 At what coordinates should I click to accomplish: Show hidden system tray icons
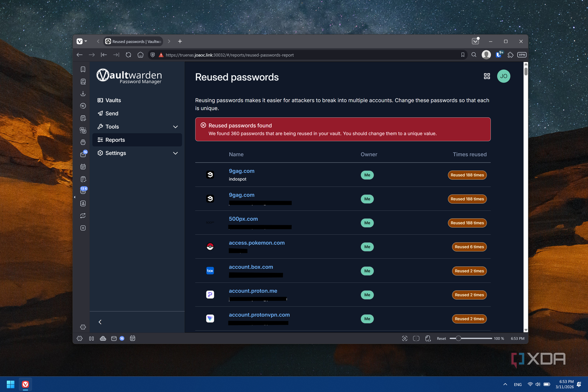click(505, 385)
